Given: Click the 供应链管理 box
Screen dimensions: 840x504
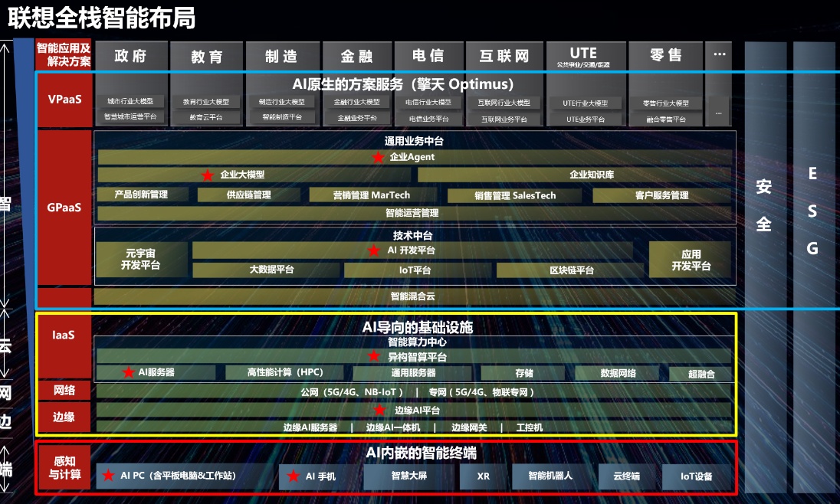Looking at the screenshot, I should 248,195.
